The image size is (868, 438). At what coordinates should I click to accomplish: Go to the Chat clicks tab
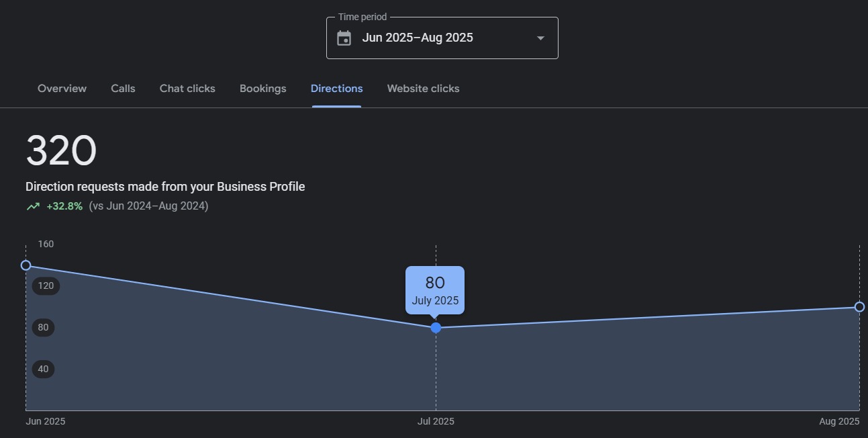187,89
